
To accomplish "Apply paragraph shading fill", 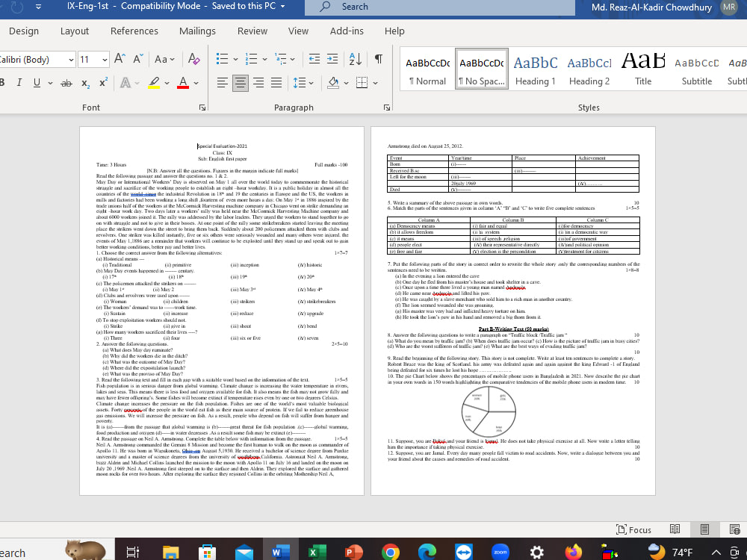I will (x=333, y=83).
